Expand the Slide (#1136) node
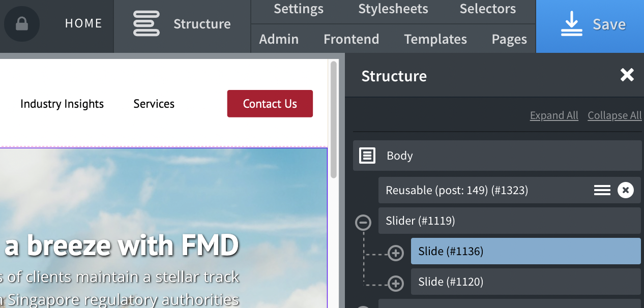Image resolution: width=644 pixels, height=308 pixels. pyautogui.click(x=396, y=253)
